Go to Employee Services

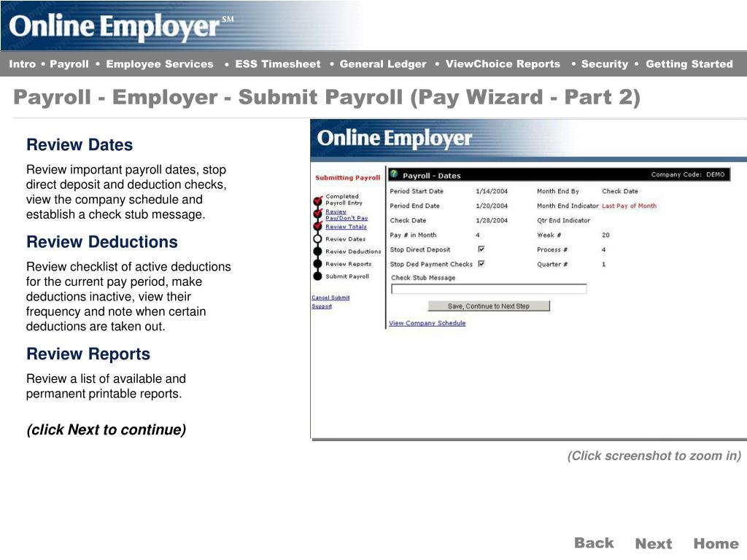pyautogui.click(x=160, y=64)
